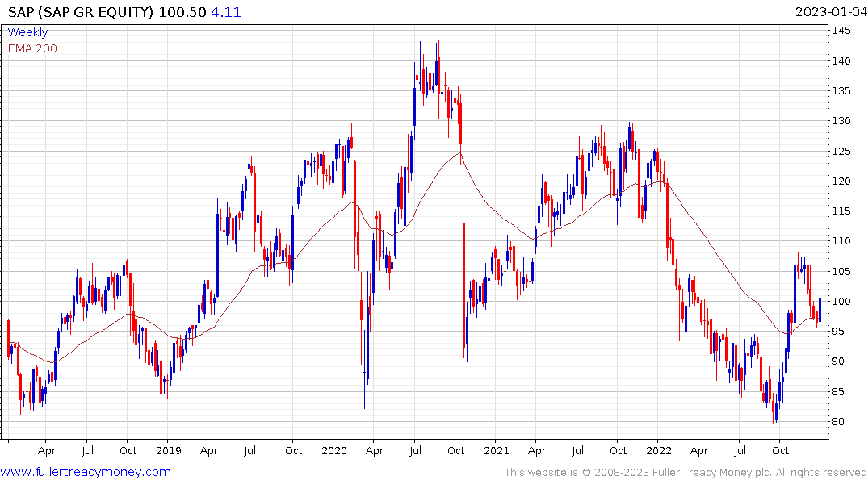Click the '2021' year label on time axis

point(497,450)
